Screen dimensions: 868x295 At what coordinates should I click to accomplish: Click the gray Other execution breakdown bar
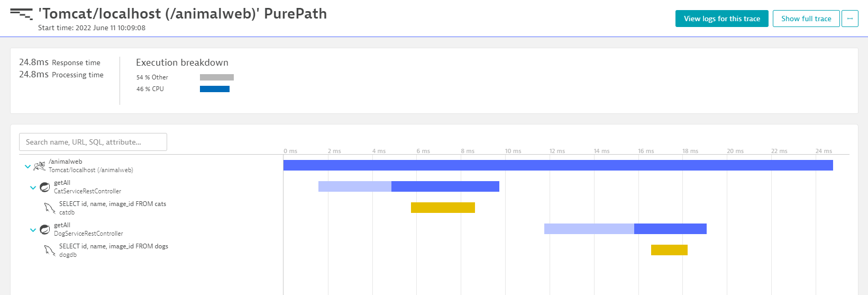(x=216, y=77)
